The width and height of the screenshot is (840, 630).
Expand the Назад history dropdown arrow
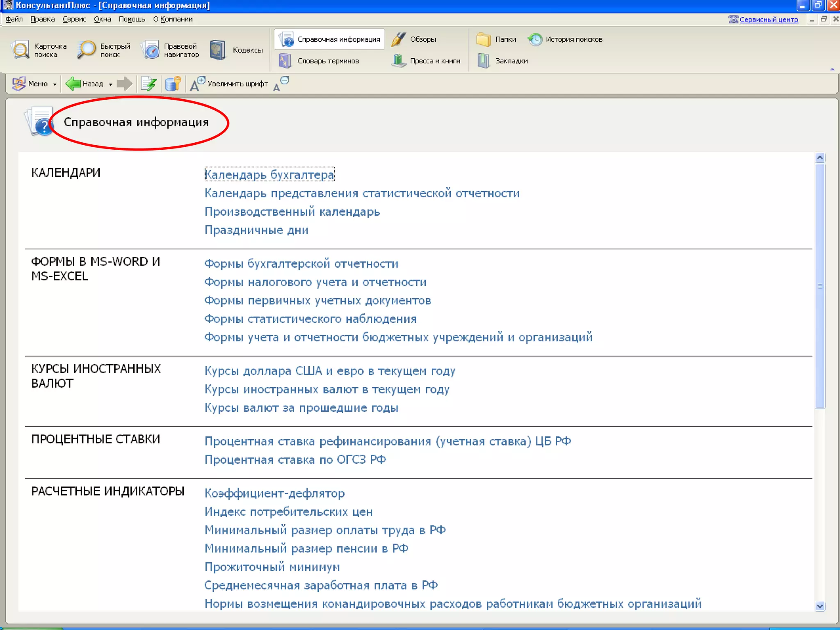(110, 84)
